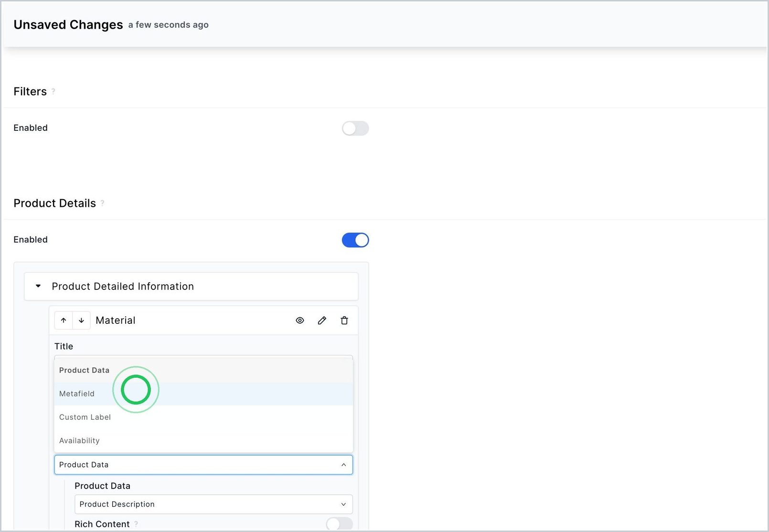
Task: Move Material item down with arrow
Action: pos(81,320)
